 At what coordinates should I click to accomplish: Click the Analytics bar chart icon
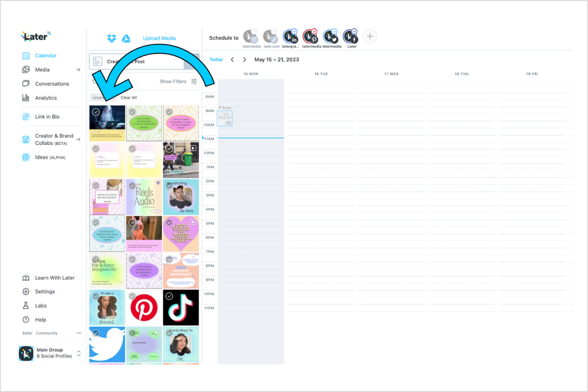pos(26,98)
